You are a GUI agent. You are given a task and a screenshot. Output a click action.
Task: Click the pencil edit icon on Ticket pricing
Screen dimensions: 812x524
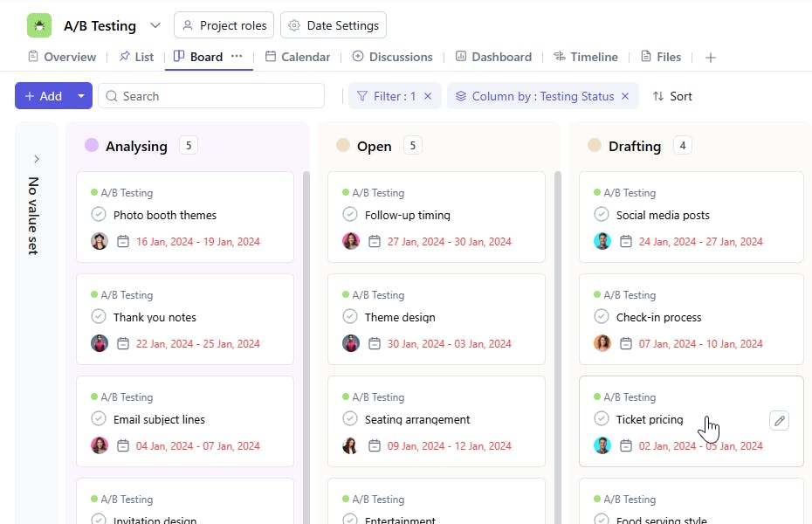[780, 421]
